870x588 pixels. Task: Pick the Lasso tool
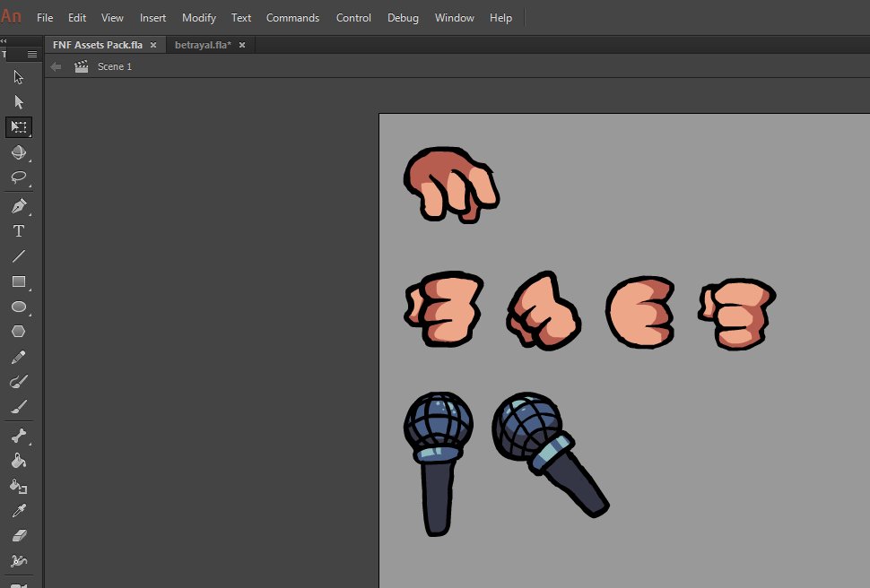[19, 177]
